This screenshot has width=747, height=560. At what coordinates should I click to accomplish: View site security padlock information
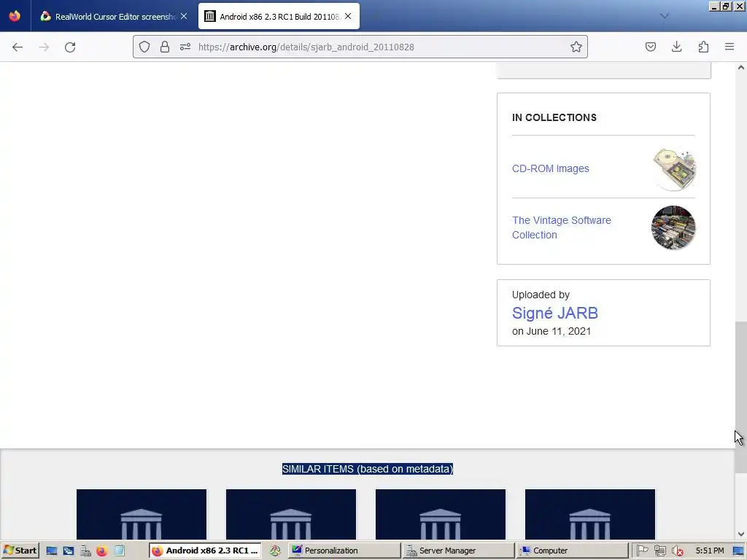tap(165, 47)
